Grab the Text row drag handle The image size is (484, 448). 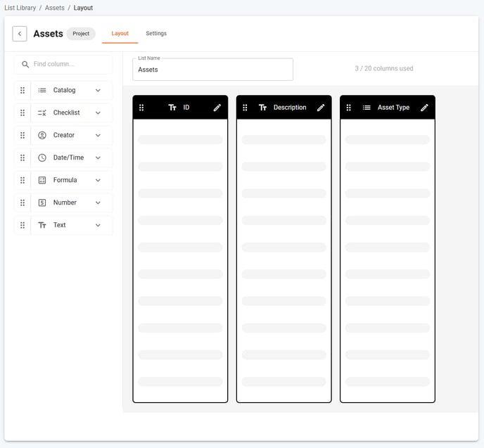(23, 225)
